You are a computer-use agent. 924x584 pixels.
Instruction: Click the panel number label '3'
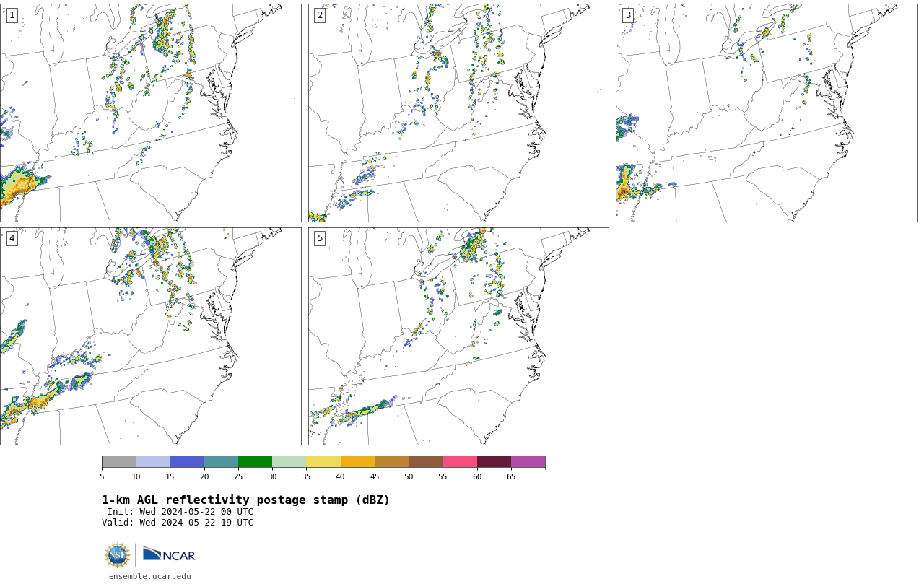[x=627, y=15]
